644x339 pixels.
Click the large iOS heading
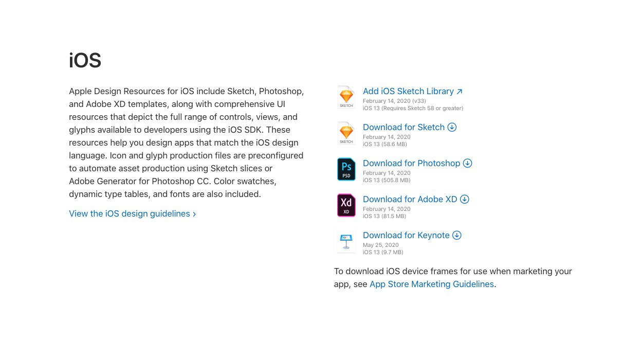point(85,61)
